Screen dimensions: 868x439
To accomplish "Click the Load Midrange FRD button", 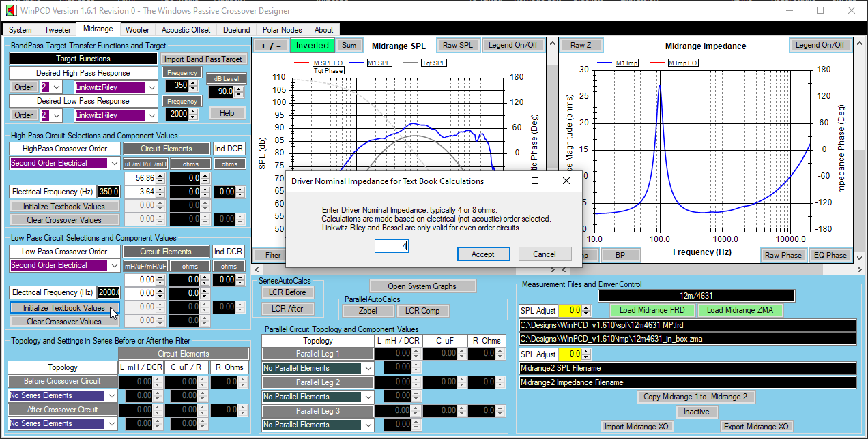I will coord(652,310).
